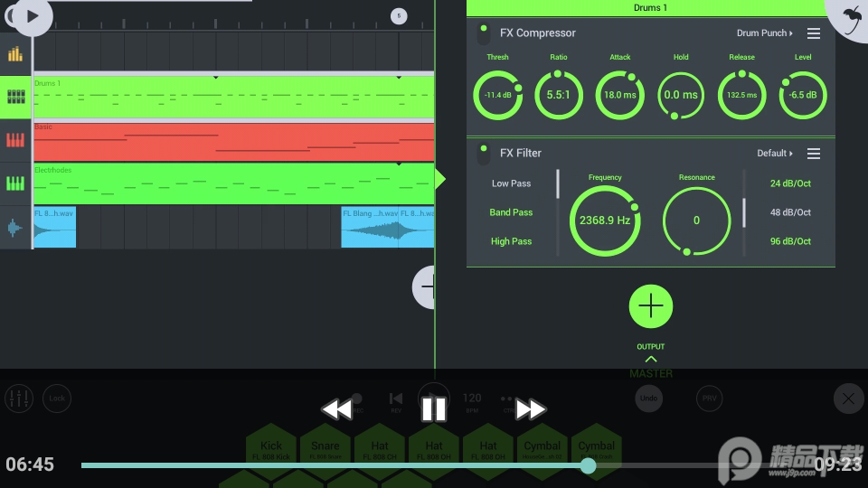Add a new effect with green plus button
Image resolution: width=868 pixels, height=488 pixels.
650,306
